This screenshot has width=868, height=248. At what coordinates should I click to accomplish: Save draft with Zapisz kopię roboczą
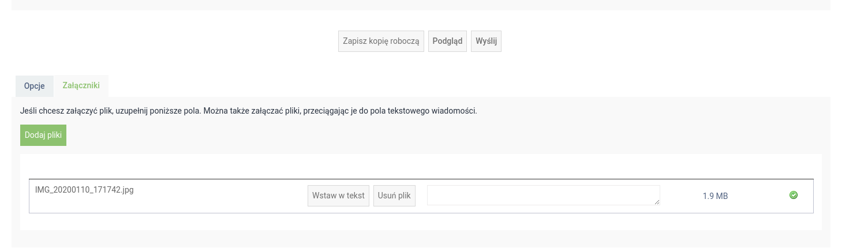[x=381, y=42]
